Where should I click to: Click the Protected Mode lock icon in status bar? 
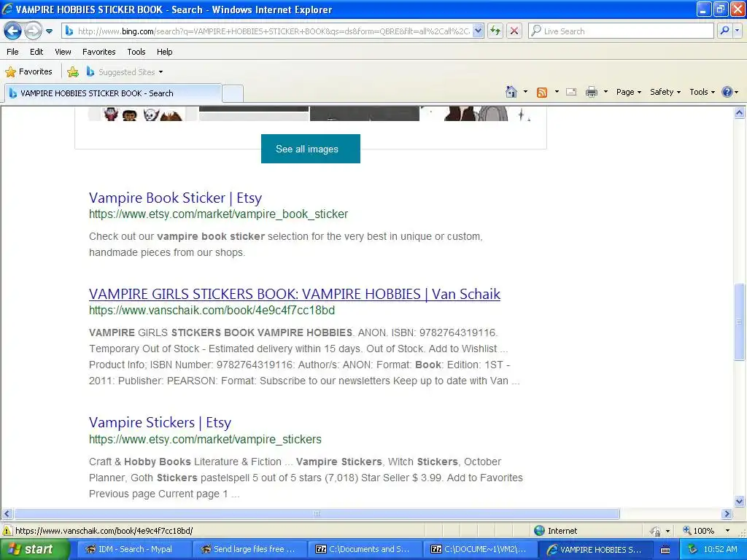pyautogui.click(x=656, y=531)
